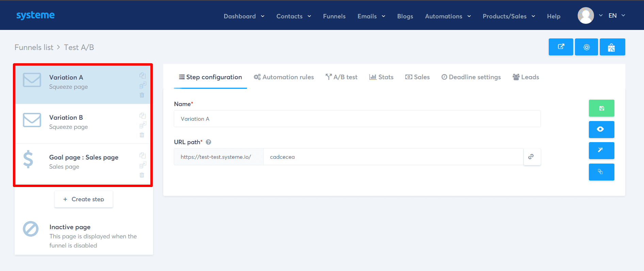
Task: Open the Contacts dropdown in the navbar
Action: coord(293,16)
